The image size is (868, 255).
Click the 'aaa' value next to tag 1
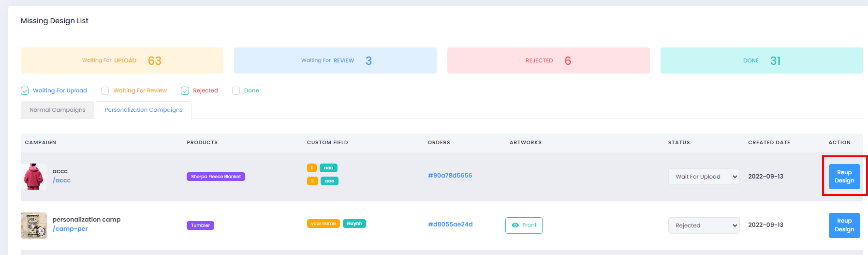tap(328, 168)
